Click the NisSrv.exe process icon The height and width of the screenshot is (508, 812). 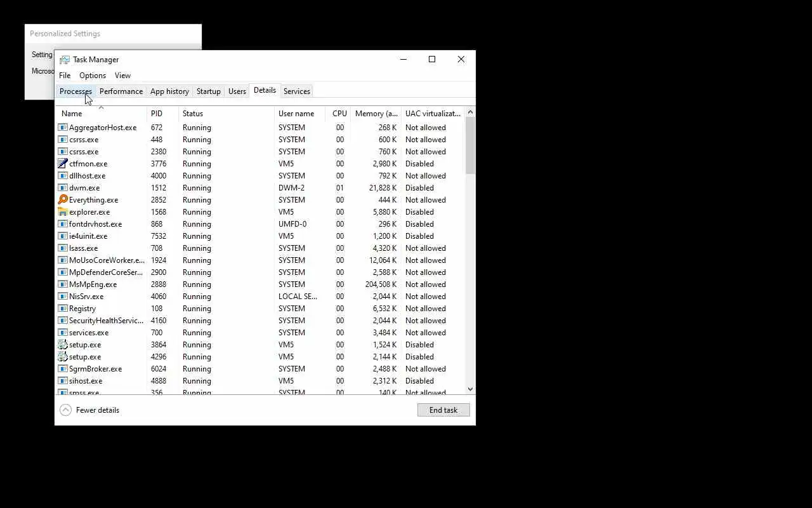63,297
